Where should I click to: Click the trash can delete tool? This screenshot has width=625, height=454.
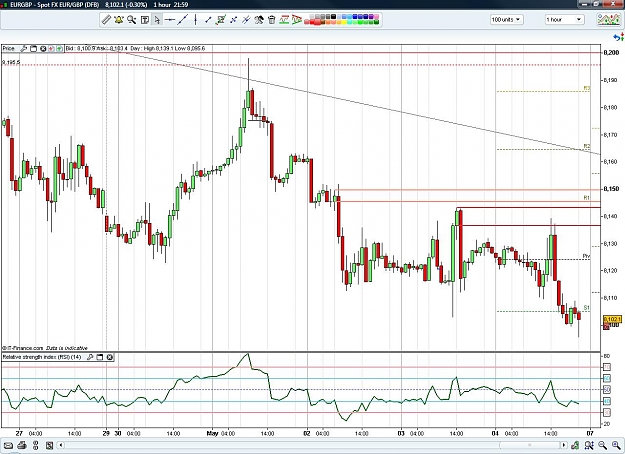pyautogui.click(x=271, y=20)
